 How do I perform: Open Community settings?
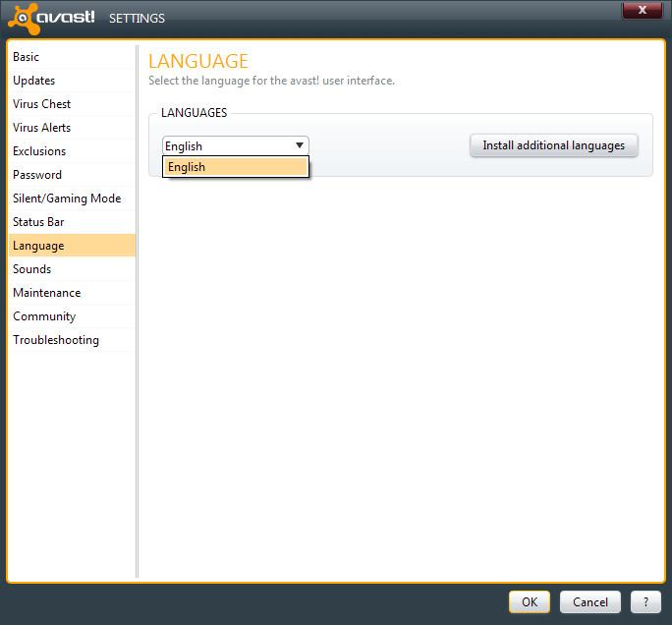tap(44, 316)
